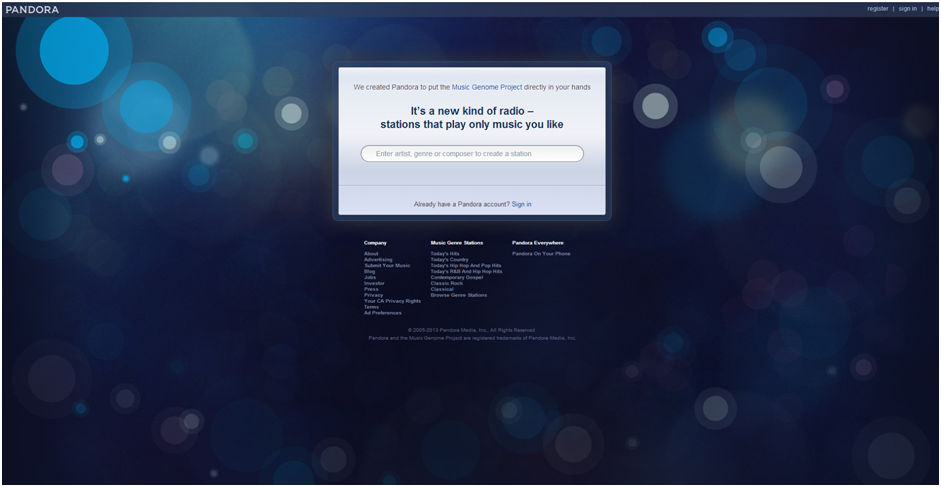
Task: Click the Company footer heading
Action: point(375,243)
